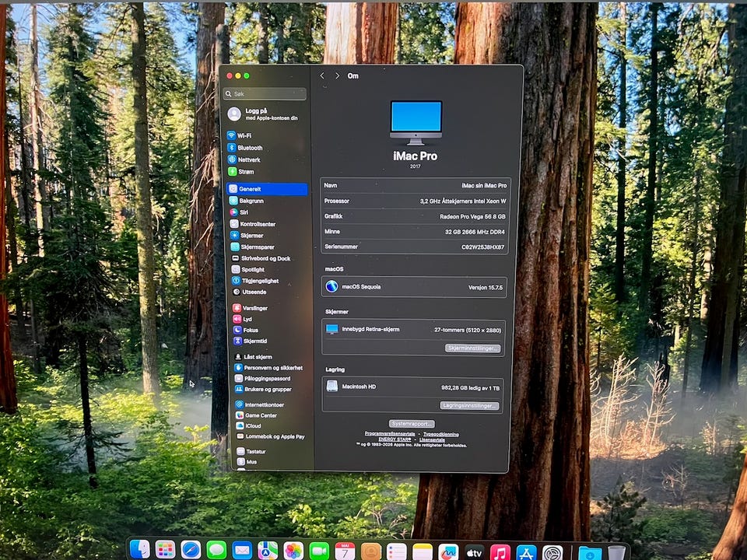Open the ENERGY STAR link
This screenshot has width=747, height=560.
coord(395,439)
